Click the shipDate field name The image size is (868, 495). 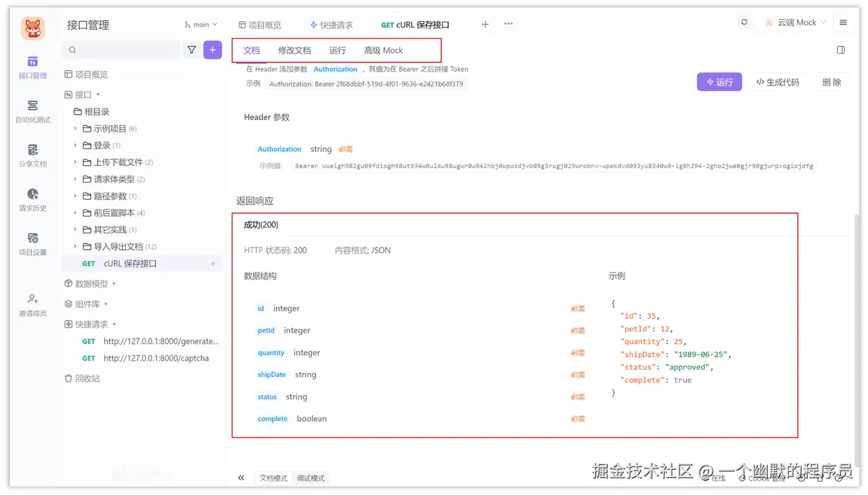pos(272,374)
